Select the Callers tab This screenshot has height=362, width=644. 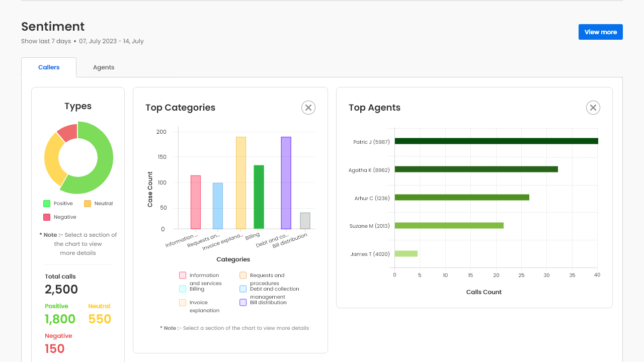49,67
